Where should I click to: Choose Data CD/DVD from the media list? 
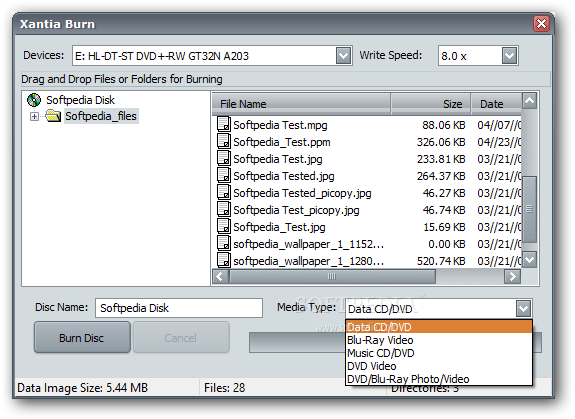439,327
